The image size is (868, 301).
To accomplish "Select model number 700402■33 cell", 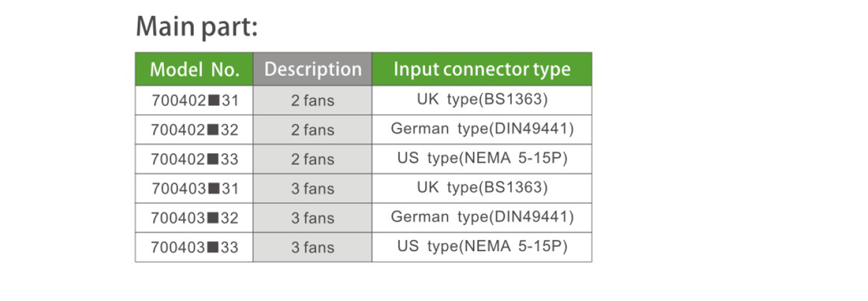I will click(195, 159).
